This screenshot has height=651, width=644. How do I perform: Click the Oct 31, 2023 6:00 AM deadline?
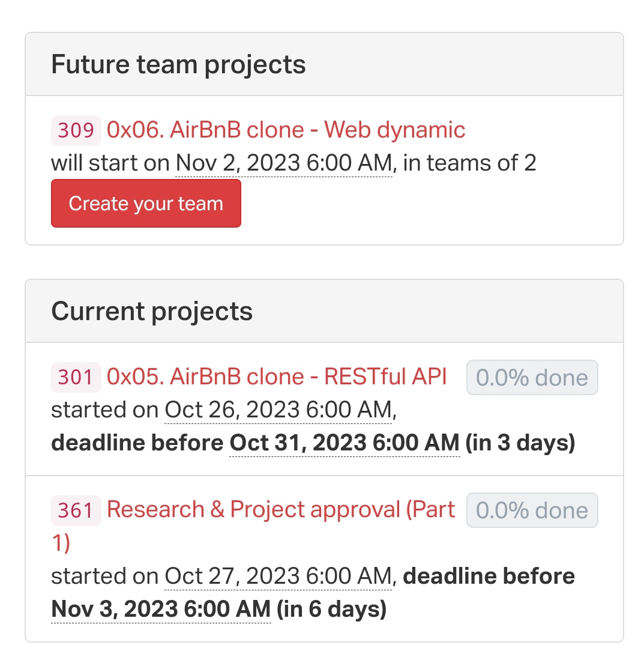tap(345, 443)
